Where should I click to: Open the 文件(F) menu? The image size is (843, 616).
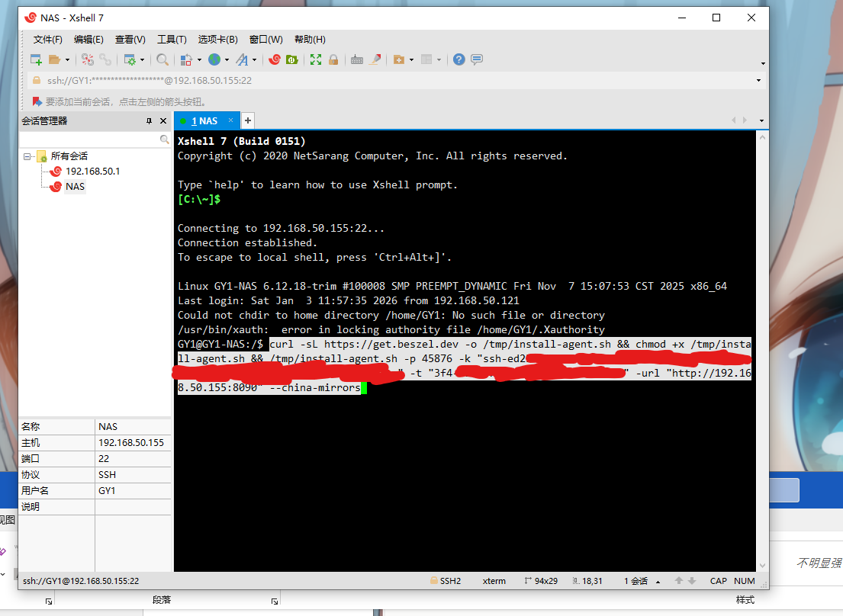tap(47, 40)
